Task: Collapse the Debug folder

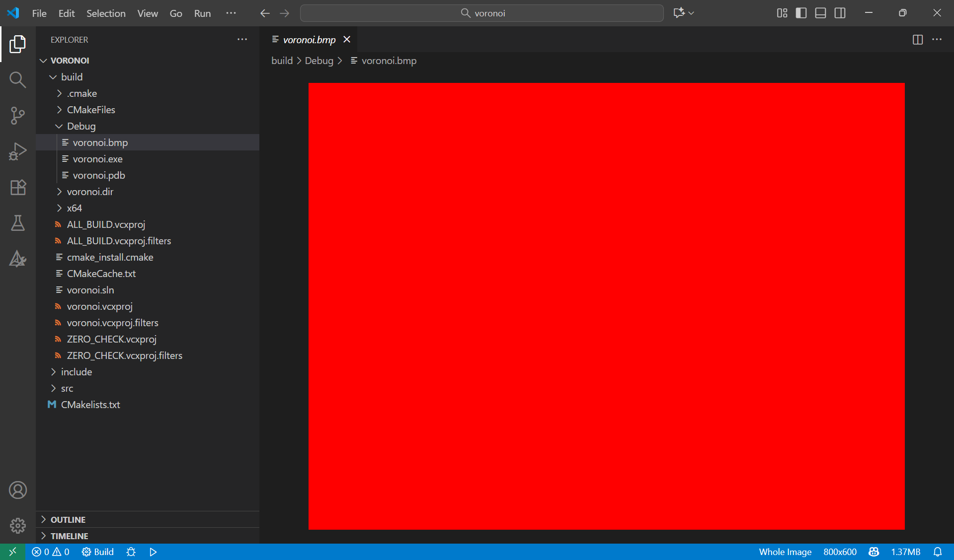Action: pyautogui.click(x=81, y=126)
